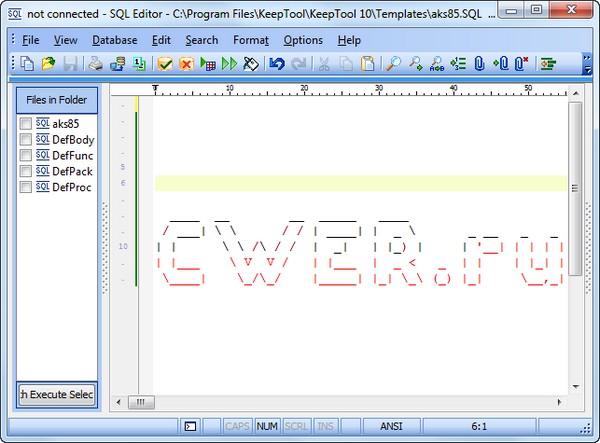Click the New file icon in toolbar
The image size is (600, 443).
click(x=27, y=64)
